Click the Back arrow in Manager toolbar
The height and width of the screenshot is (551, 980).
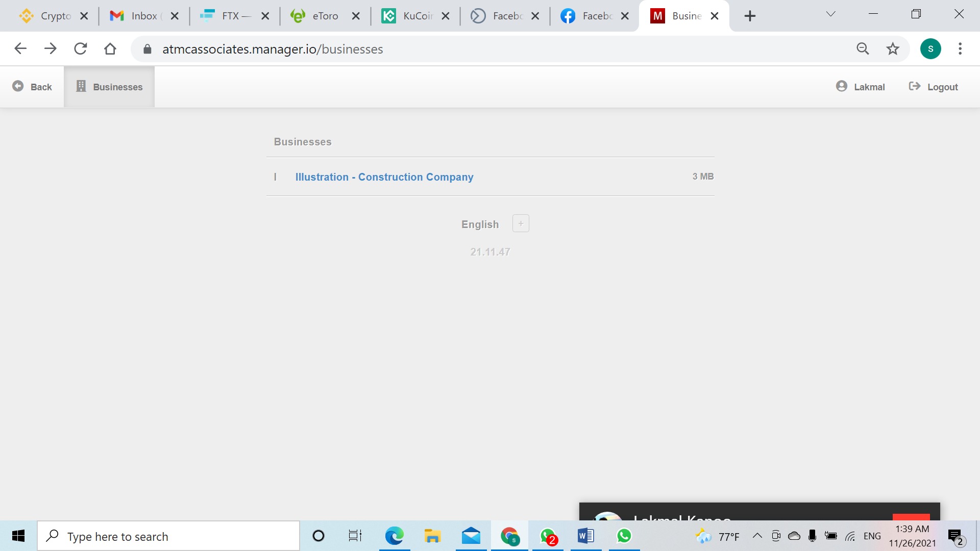tap(32, 87)
